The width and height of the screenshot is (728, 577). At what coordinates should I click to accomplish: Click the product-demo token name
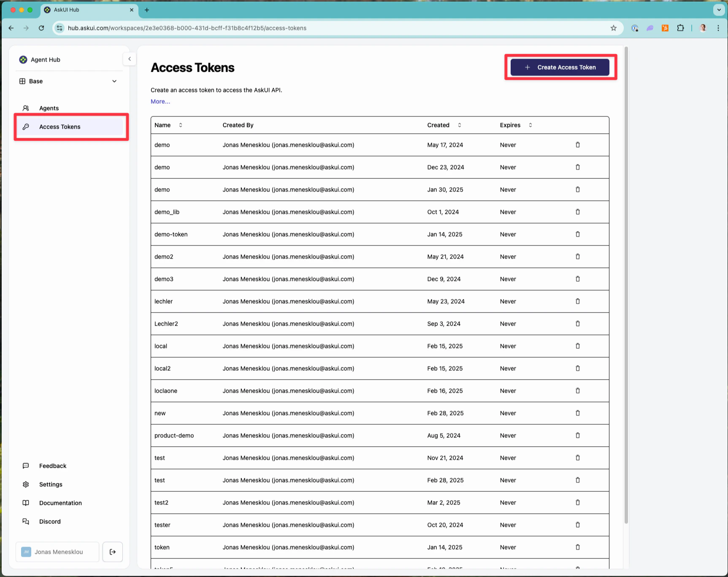[174, 435]
